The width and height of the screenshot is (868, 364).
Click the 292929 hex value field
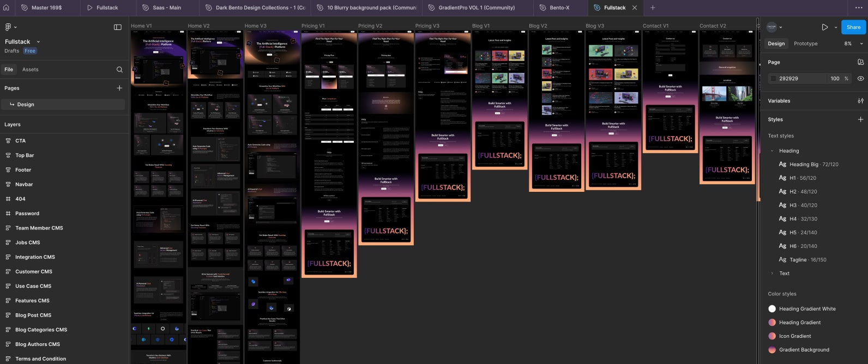click(x=789, y=78)
